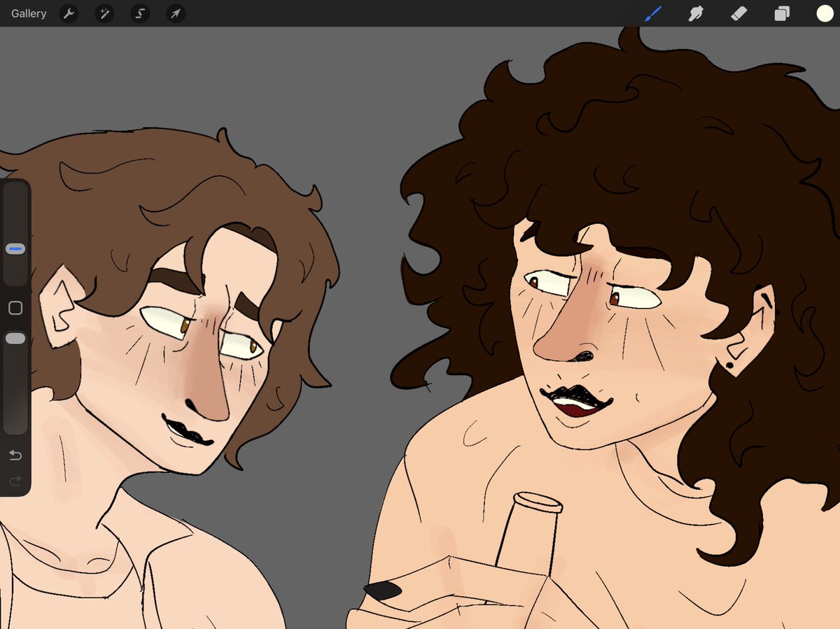Open the Adjustments magic wand menu
The image size is (840, 629).
pos(104,13)
